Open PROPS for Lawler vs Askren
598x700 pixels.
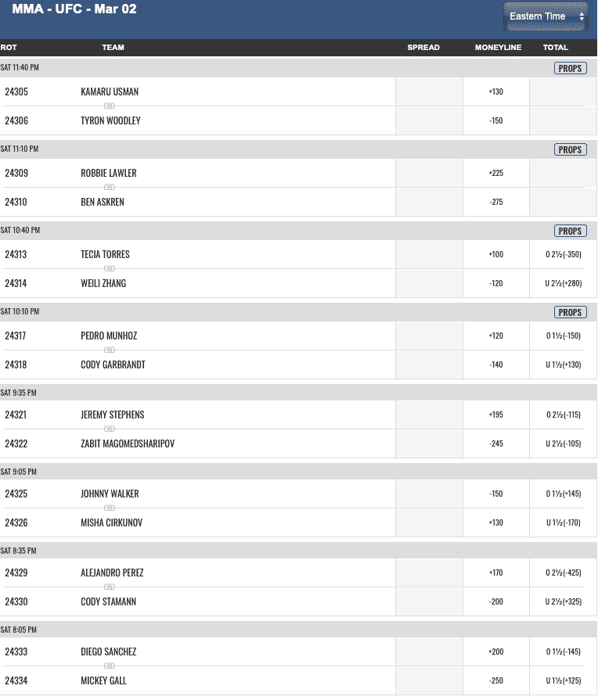pyautogui.click(x=570, y=149)
